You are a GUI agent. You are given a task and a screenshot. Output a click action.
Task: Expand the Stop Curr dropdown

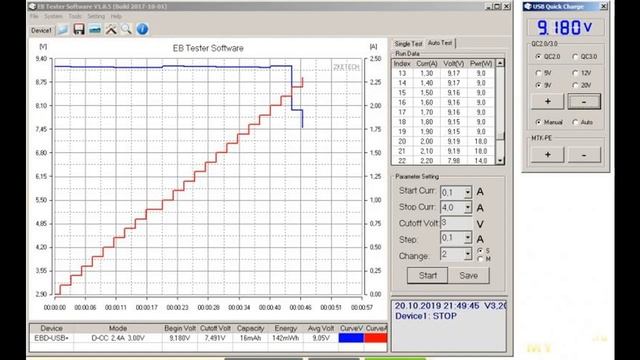(468, 207)
